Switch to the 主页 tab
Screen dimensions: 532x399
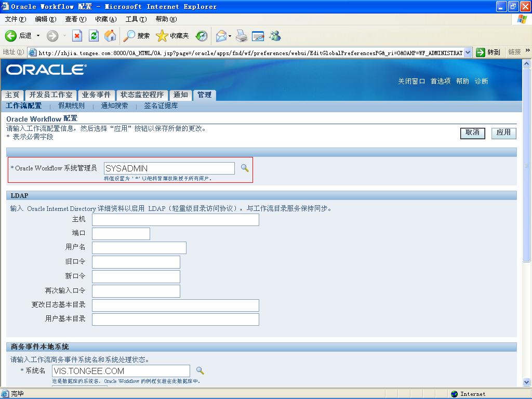[x=12, y=95]
